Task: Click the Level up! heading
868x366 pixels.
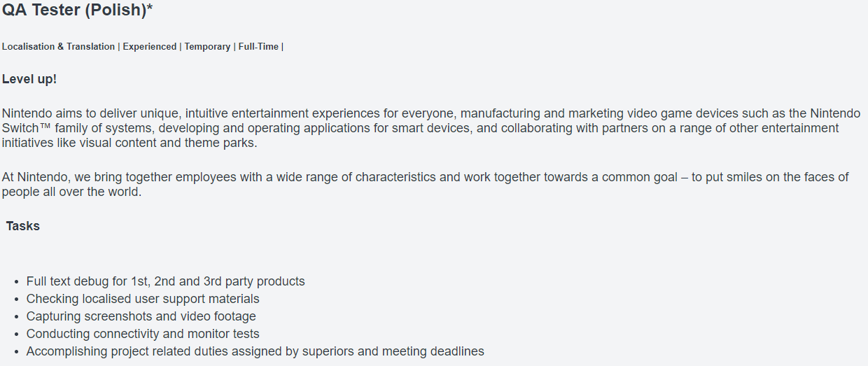Action: (29, 79)
